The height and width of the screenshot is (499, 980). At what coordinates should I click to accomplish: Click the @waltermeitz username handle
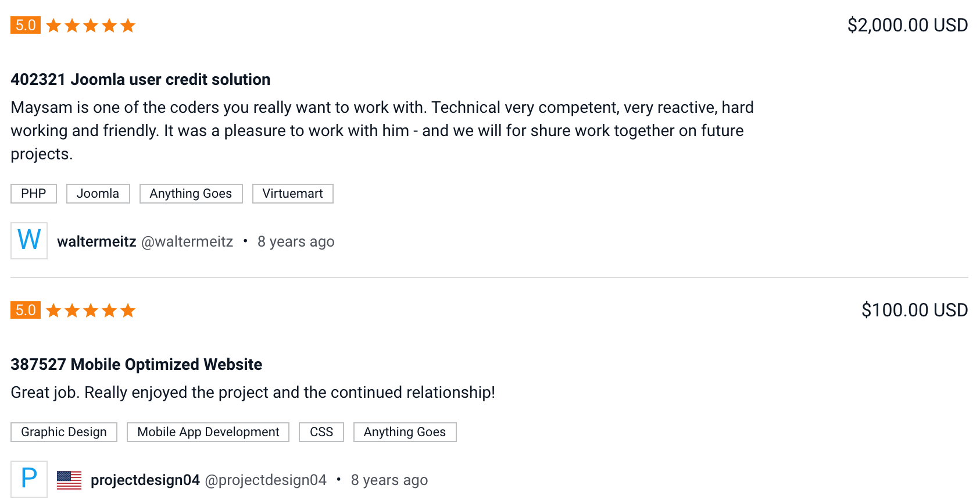[187, 241]
